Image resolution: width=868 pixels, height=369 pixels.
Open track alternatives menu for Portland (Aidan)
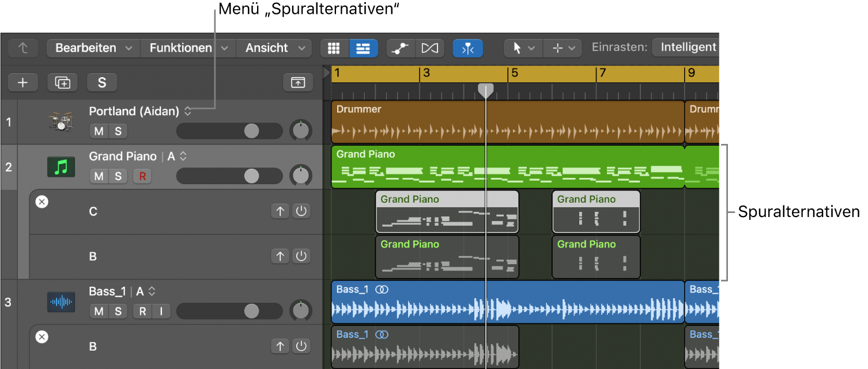coord(187,112)
